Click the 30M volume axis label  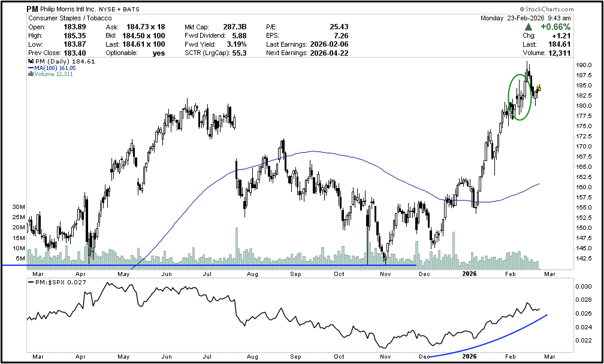coord(19,207)
